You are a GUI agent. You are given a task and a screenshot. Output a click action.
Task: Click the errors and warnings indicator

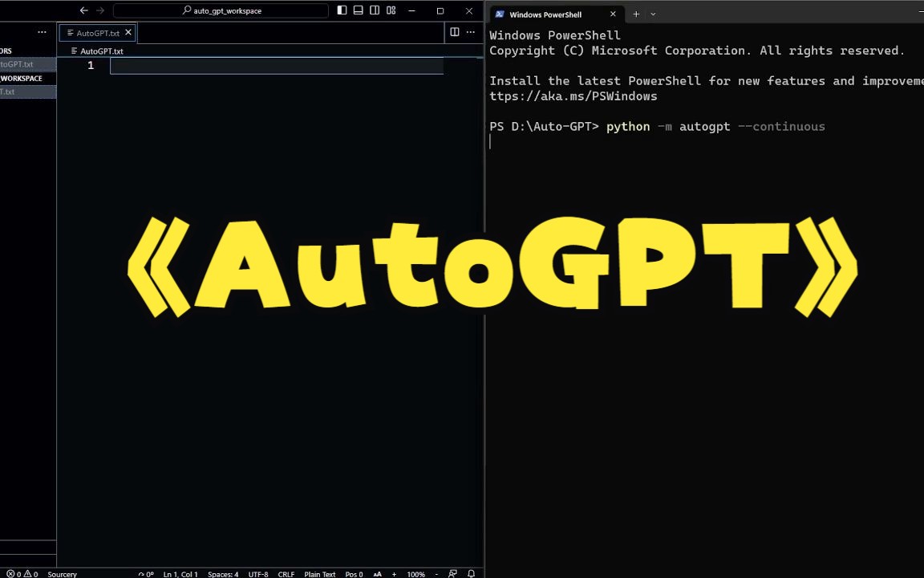click(x=22, y=574)
